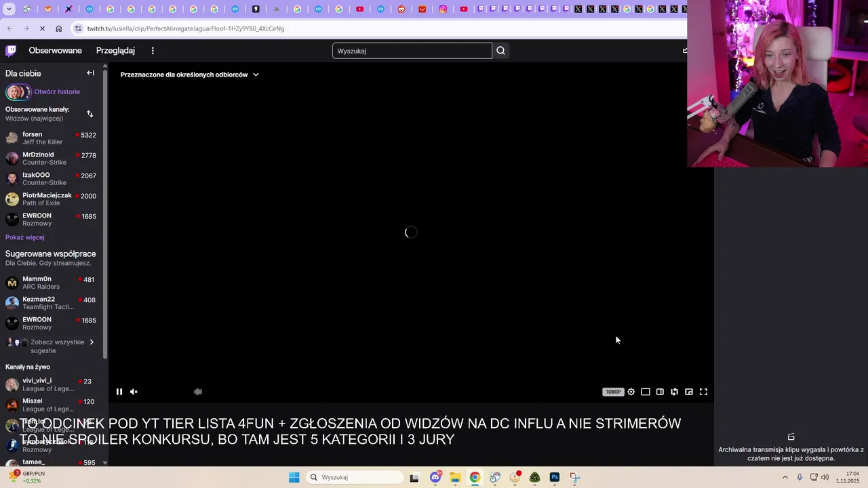
Task: Collapse the Dla ciebie sidebar
Action: [x=90, y=73]
